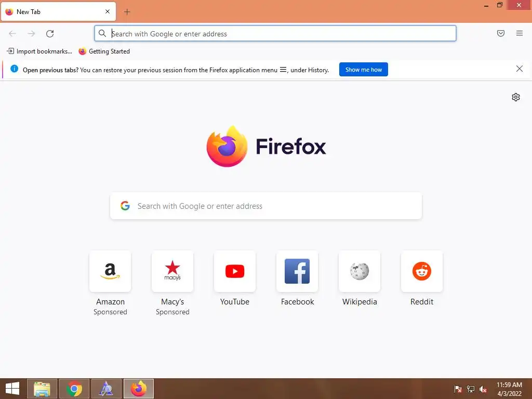Select the New Tab tab
The height and width of the screenshot is (399, 532).
tap(58, 11)
